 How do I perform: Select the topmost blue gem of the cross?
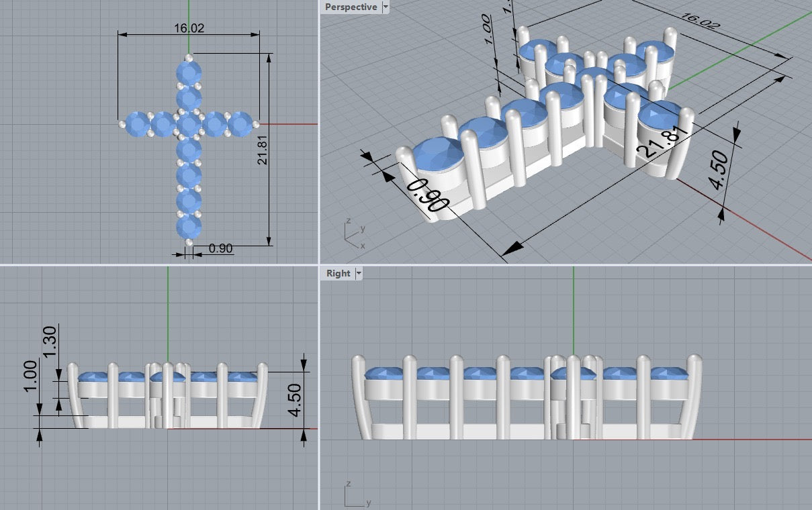(x=189, y=72)
